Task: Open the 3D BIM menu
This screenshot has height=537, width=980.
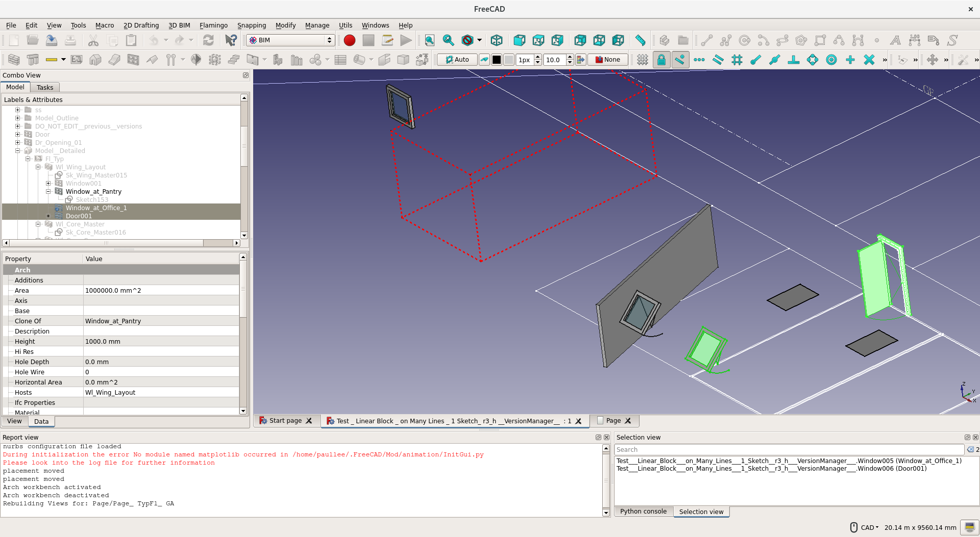Action: click(x=179, y=25)
